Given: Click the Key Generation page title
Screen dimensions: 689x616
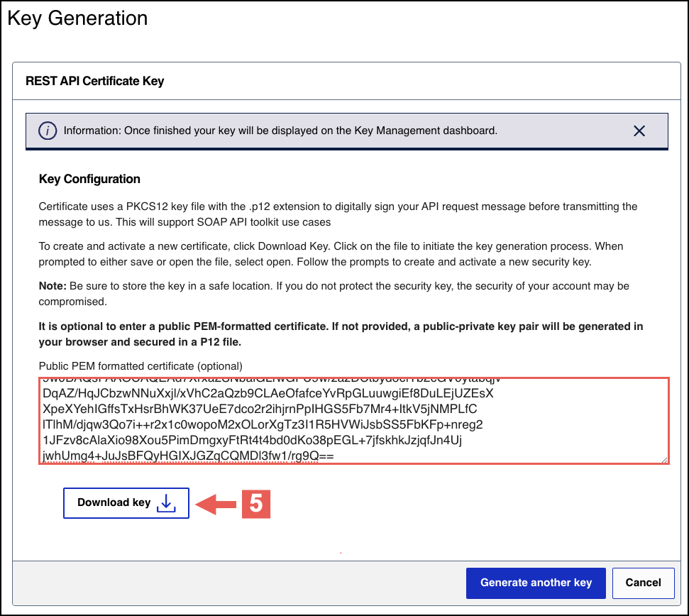Looking at the screenshot, I should point(77,18).
